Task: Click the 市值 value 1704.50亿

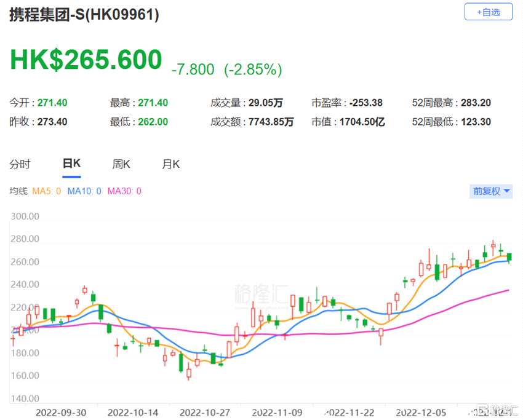Action: [362, 122]
